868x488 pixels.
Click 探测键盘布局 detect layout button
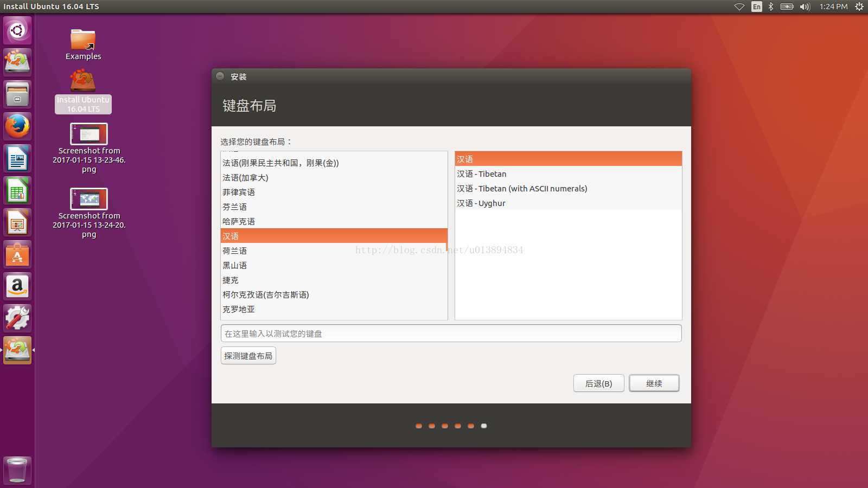(x=248, y=356)
